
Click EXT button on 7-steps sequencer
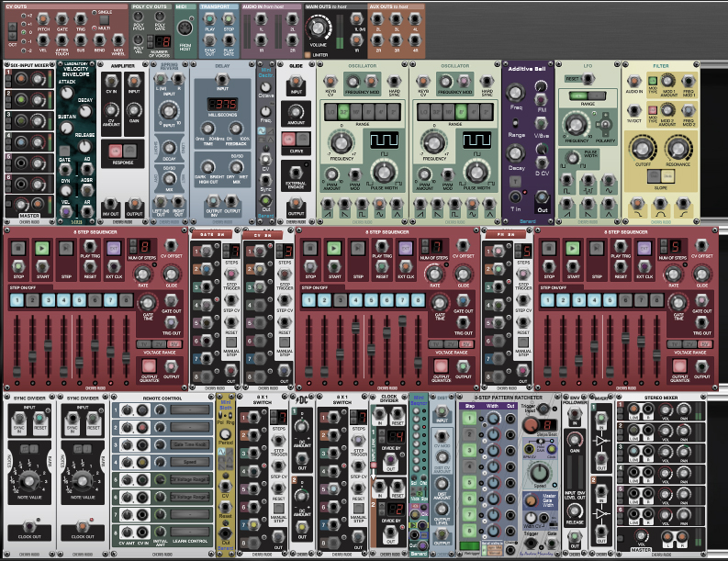406,249
